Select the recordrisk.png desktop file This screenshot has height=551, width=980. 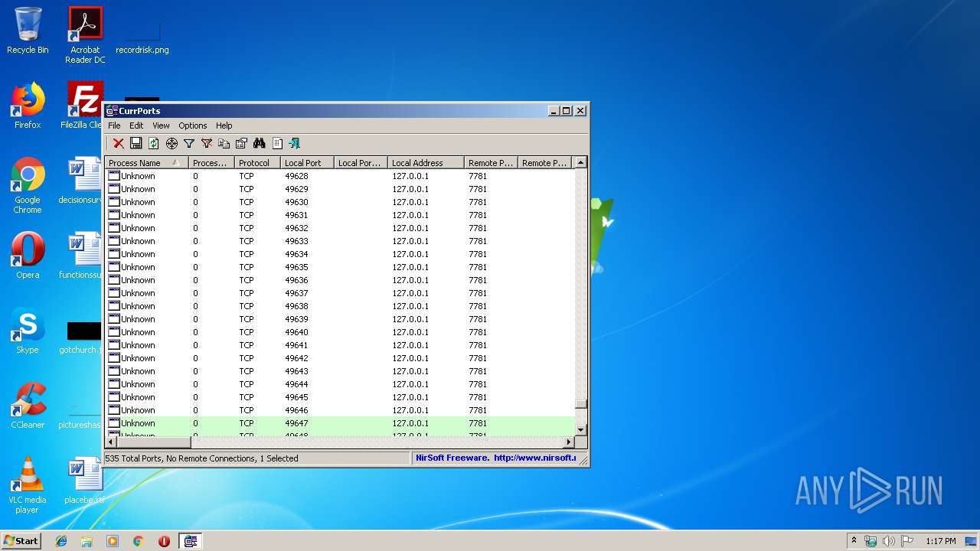[x=142, y=35]
